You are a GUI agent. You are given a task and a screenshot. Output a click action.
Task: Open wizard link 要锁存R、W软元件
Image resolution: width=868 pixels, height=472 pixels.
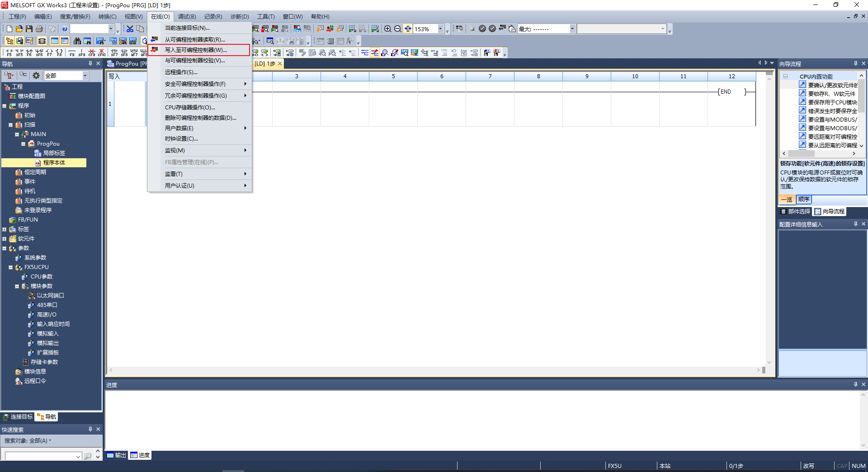[x=831, y=94]
